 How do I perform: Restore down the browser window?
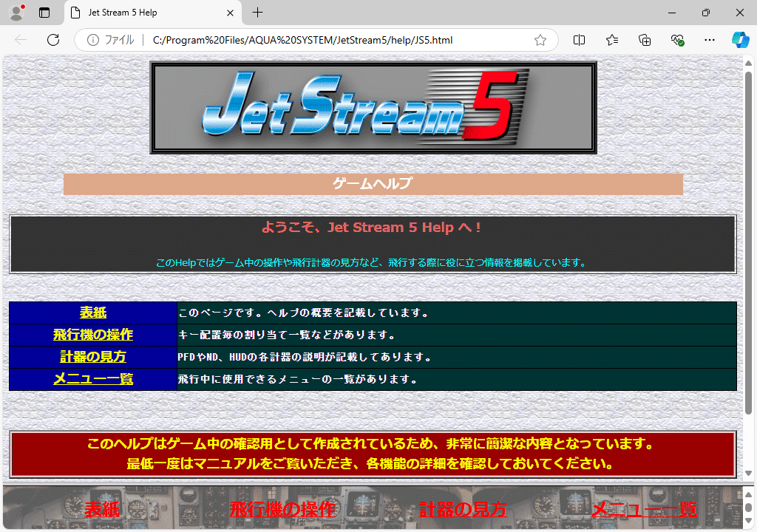point(706,13)
